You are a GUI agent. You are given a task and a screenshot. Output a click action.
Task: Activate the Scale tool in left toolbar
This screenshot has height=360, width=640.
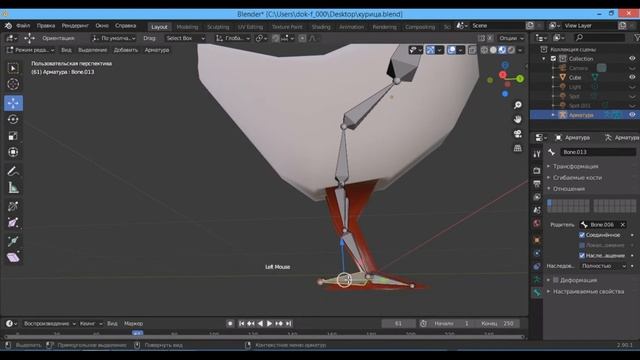click(13, 136)
